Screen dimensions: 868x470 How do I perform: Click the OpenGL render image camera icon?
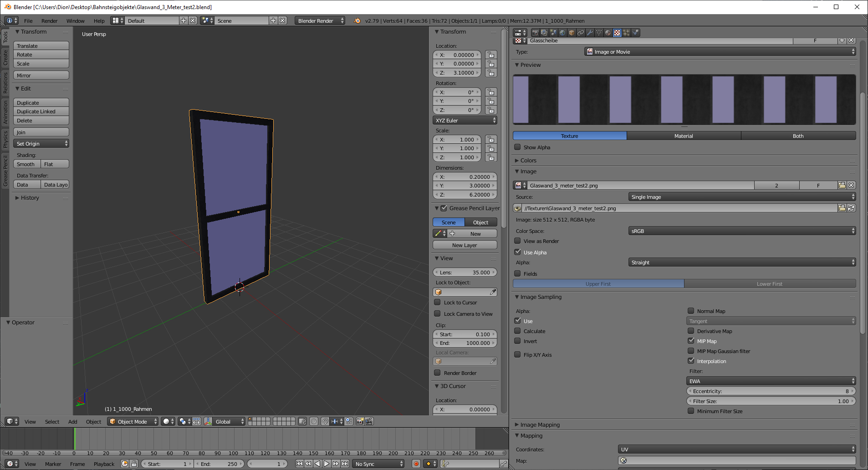pyautogui.click(x=360, y=422)
